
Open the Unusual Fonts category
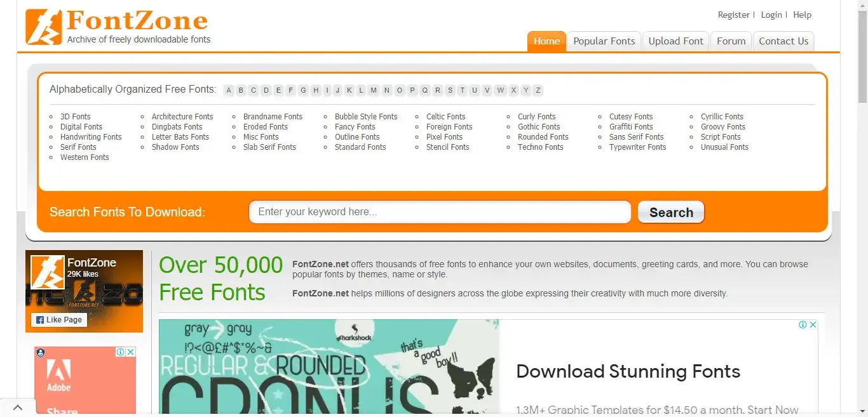coord(724,147)
